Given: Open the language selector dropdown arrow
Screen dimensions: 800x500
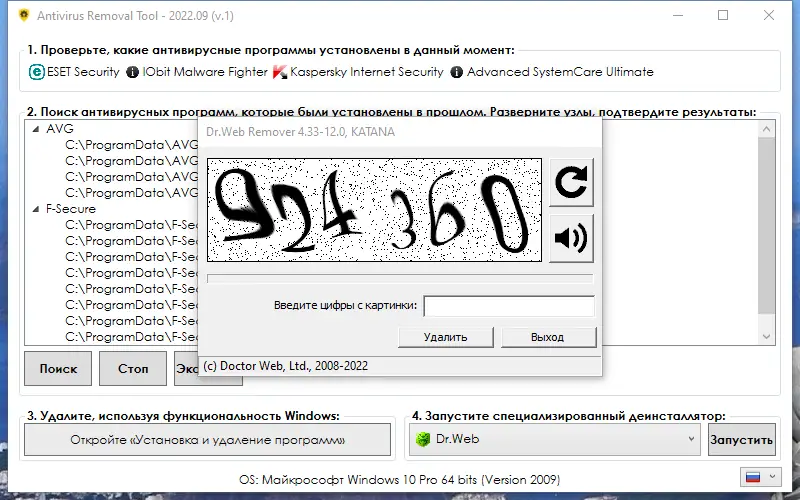Looking at the screenshot, I should tap(772, 477).
